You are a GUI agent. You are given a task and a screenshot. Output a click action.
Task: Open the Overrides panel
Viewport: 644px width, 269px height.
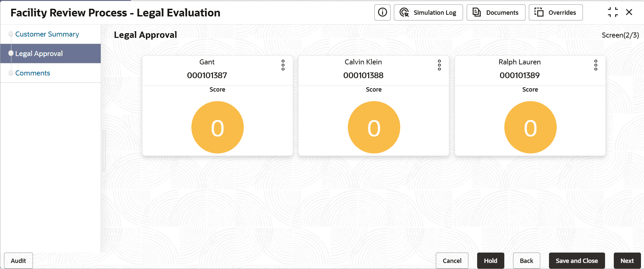[x=556, y=12]
